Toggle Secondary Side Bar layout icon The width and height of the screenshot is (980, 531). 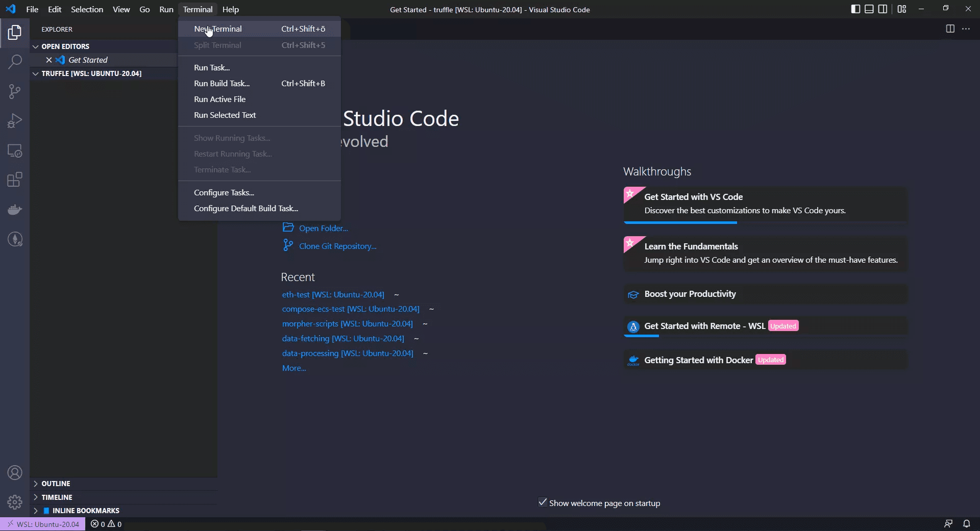click(x=883, y=9)
